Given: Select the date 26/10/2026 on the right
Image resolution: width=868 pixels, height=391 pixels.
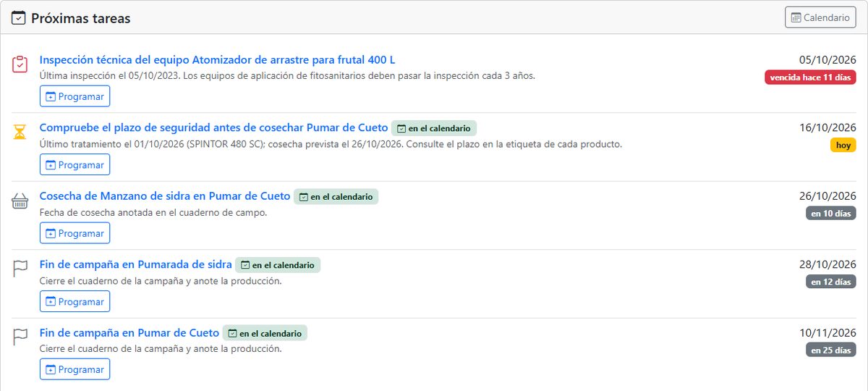Looking at the screenshot, I should (827, 196).
